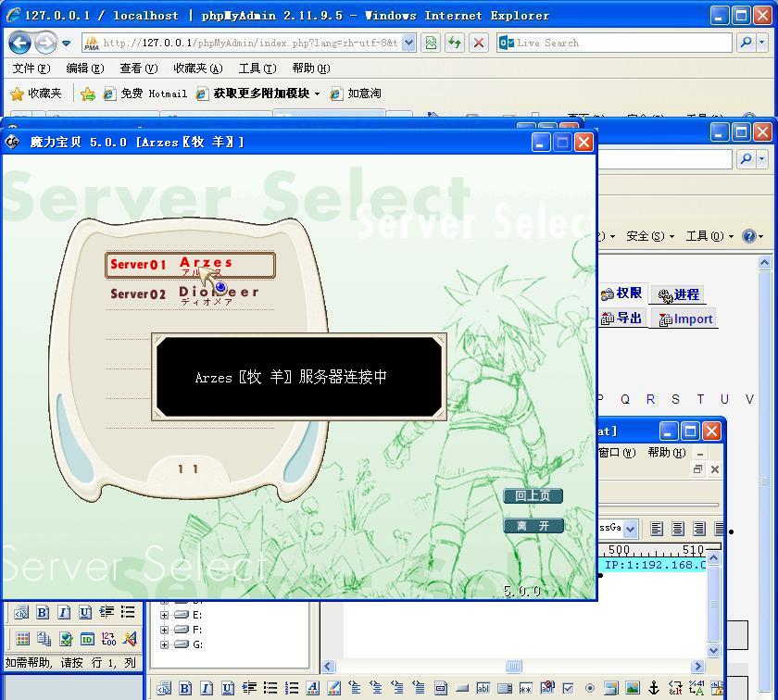Viewport: 778px width, 700px height.
Task: Click the align left icon in the editor
Action: [x=657, y=529]
